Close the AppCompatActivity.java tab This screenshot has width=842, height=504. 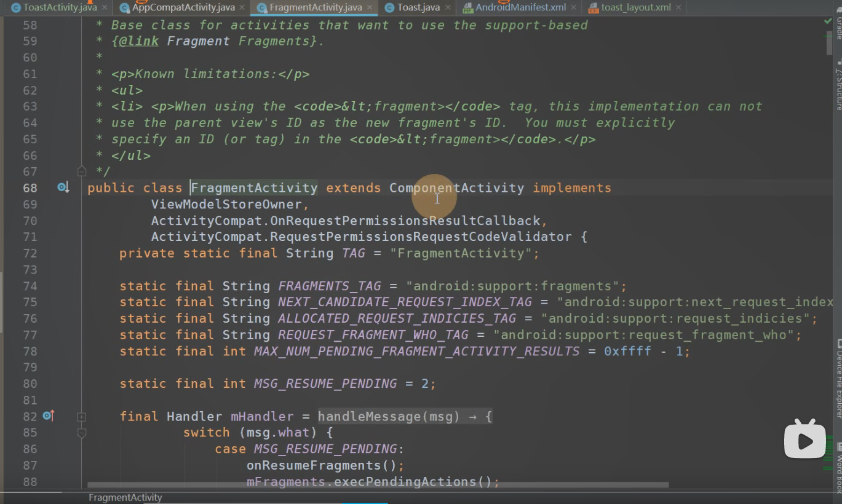tap(243, 7)
